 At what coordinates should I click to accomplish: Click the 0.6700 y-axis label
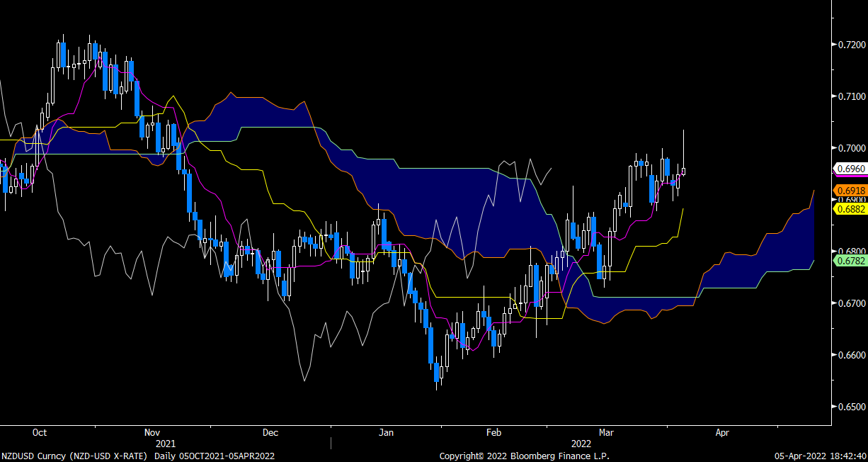[850, 303]
